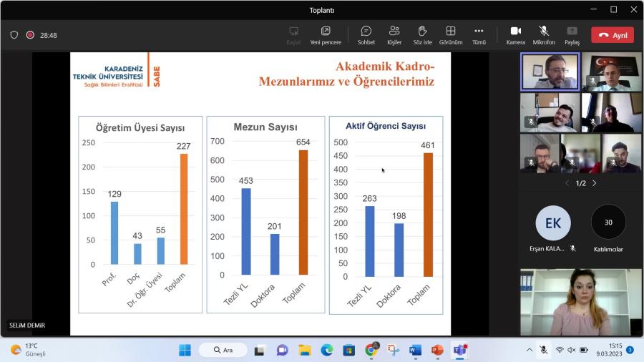
Task: Open the Snipping Tool on the taskbar
Action: click(x=394, y=351)
